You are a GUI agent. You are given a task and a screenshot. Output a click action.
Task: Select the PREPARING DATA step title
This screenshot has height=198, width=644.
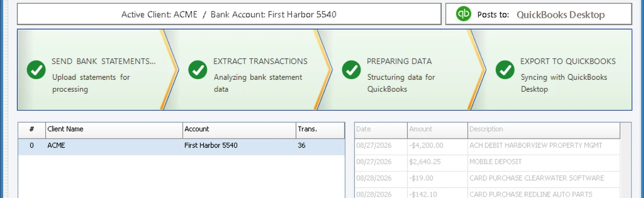tap(399, 61)
